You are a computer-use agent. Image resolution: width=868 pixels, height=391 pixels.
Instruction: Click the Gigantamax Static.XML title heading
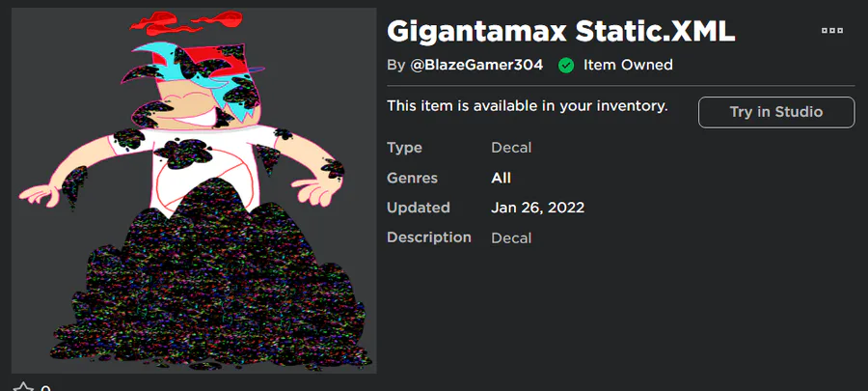pos(561,32)
